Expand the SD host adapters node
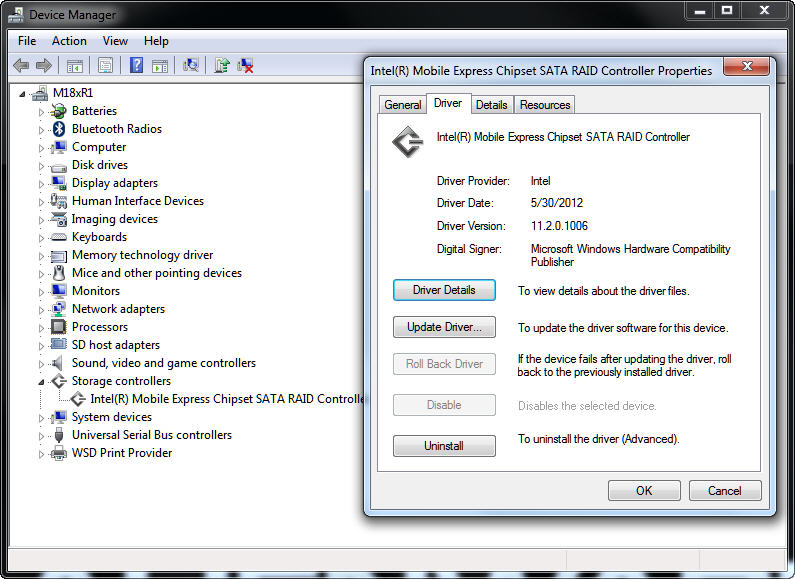The width and height of the screenshot is (795, 579). pos(42,346)
